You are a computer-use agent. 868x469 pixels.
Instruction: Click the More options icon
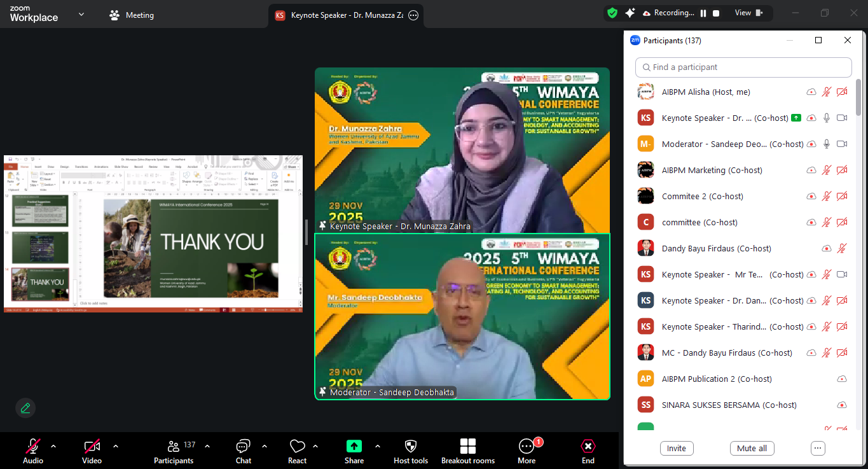pos(527,447)
